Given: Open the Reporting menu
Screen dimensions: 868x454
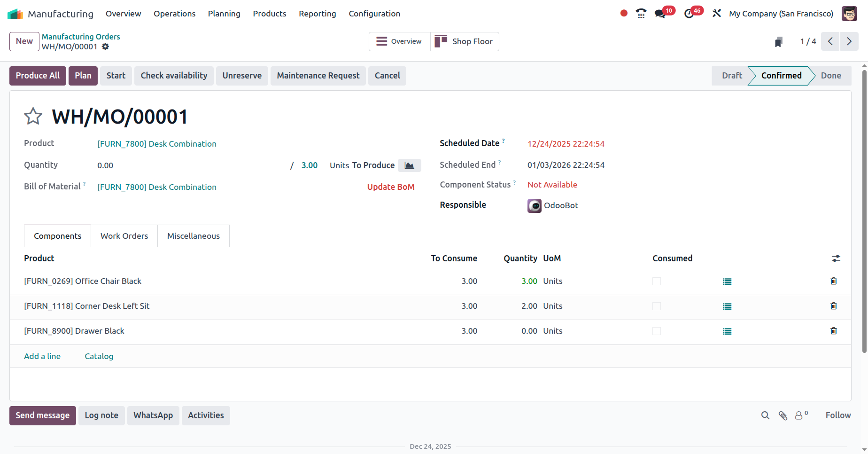Looking at the screenshot, I should 318,14.
